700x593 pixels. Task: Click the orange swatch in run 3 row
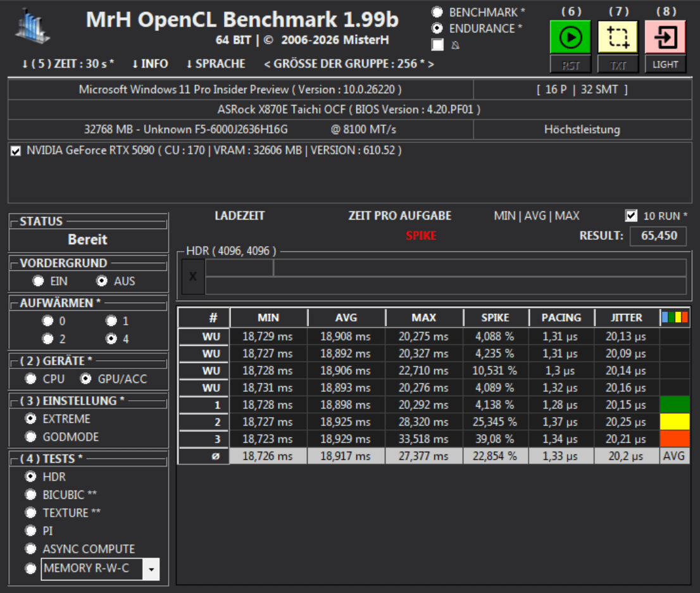coord(675,439)
